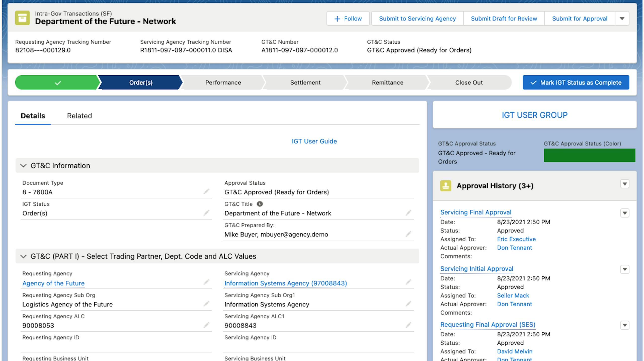Select the Close Out path stage
Image resolution: width=644 pixels, height=361 pixels.
click(x=469, y=83)
